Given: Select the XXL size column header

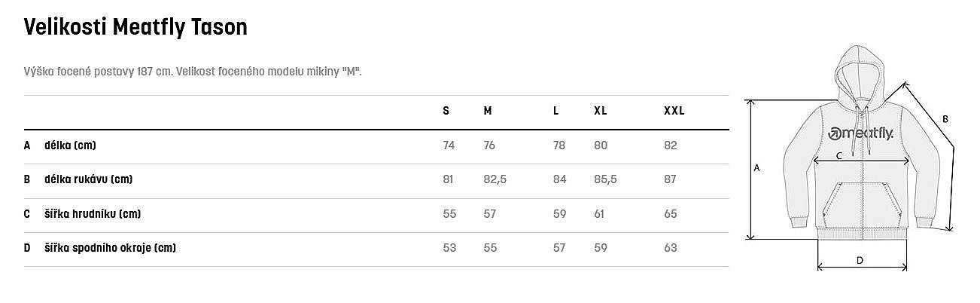Looking at the screenshot, I should tap(674, 111).
